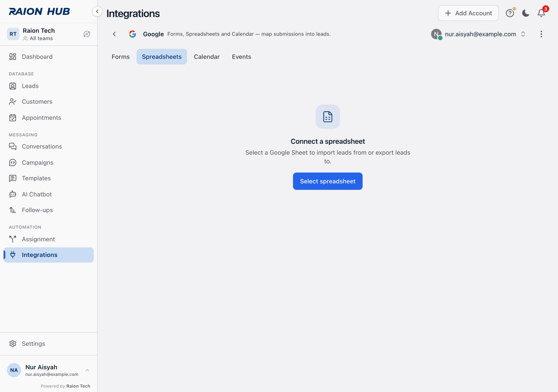The image size is (558, 392).
Task: Click the spreadsheet document icon
Action: point(328,117)
